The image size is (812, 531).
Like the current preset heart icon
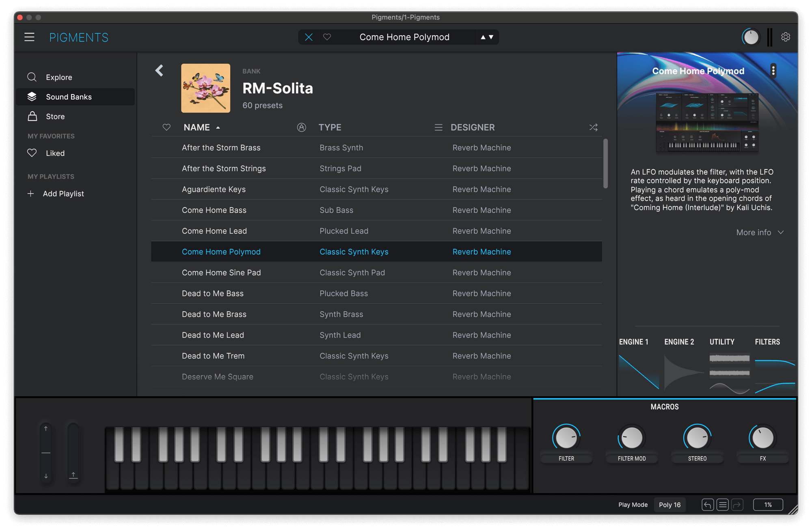pos(327,37)
